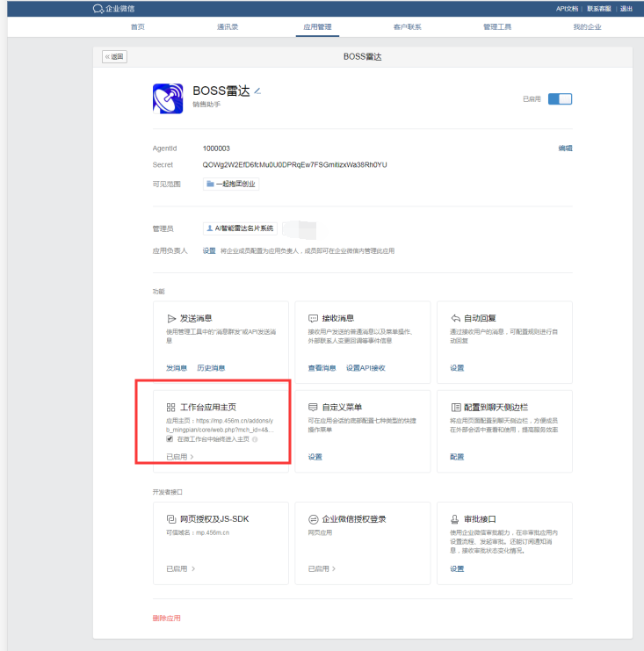Click the 设置API接收 link
644x651 pixels.
pyautogui.click(x=365, y=368)
